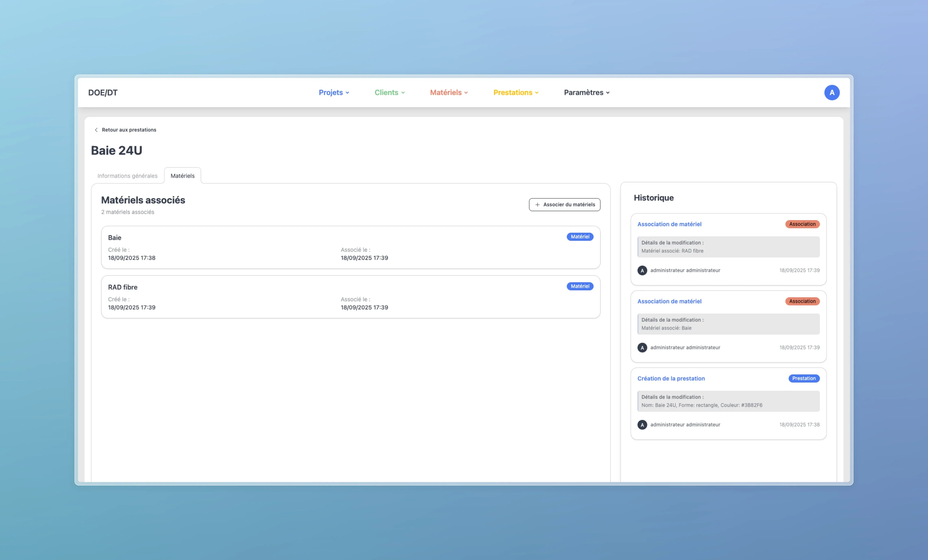This screenshot has height=560, width=928.
Task: Open the Paramètres dropdown menu
Action: 587,93
